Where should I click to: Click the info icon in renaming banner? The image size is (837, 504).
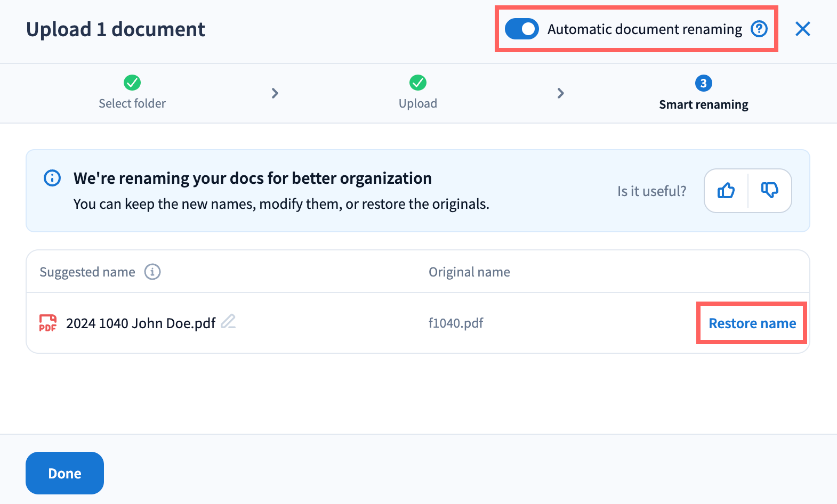52,178
